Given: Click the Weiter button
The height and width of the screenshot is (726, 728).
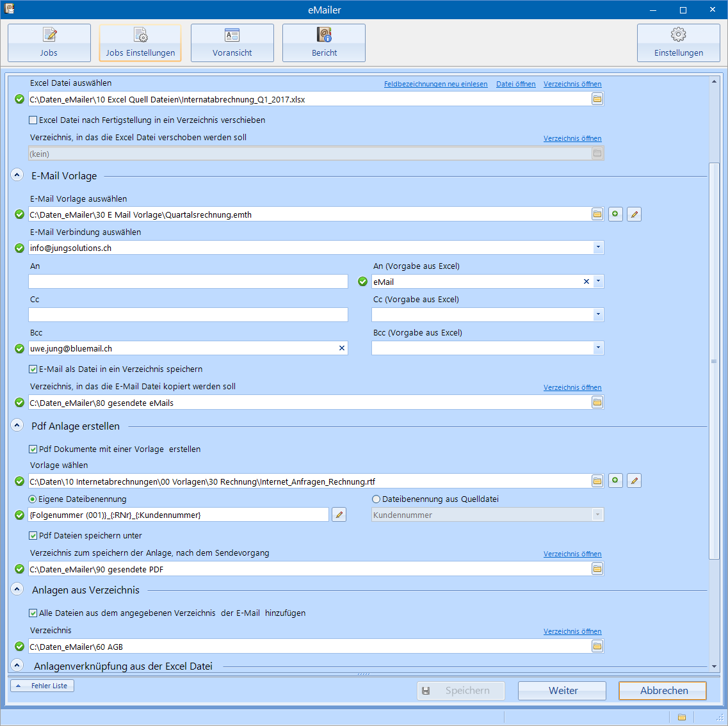Looking at the screenshot, I should (562, 691).
